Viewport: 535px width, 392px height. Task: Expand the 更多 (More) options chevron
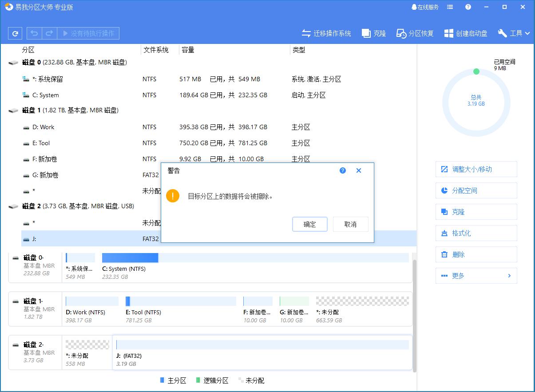(509, 275)
